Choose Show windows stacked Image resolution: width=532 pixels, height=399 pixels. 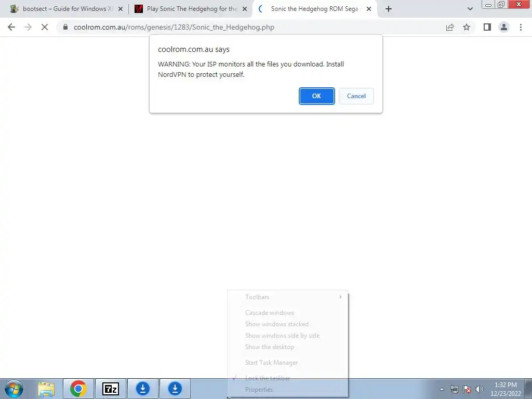pyautogui.click(x=287, y=324)
